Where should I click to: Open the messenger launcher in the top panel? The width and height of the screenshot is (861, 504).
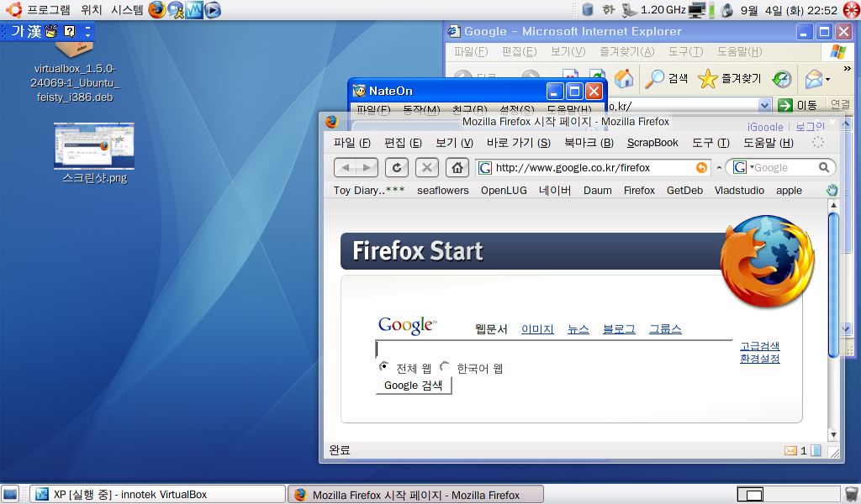pos(176,9)
